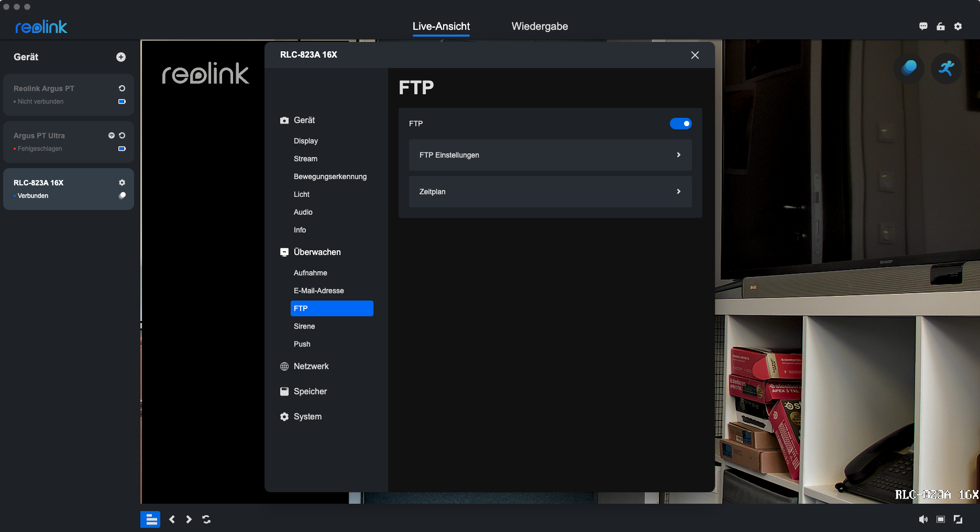Enter fullscreen with bottom-right icon
The image size is (980, 532).
[958, 519]
